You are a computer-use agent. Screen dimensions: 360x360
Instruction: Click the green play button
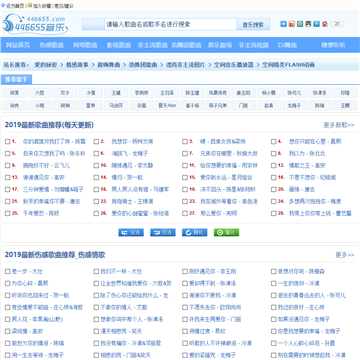(226, 232)
